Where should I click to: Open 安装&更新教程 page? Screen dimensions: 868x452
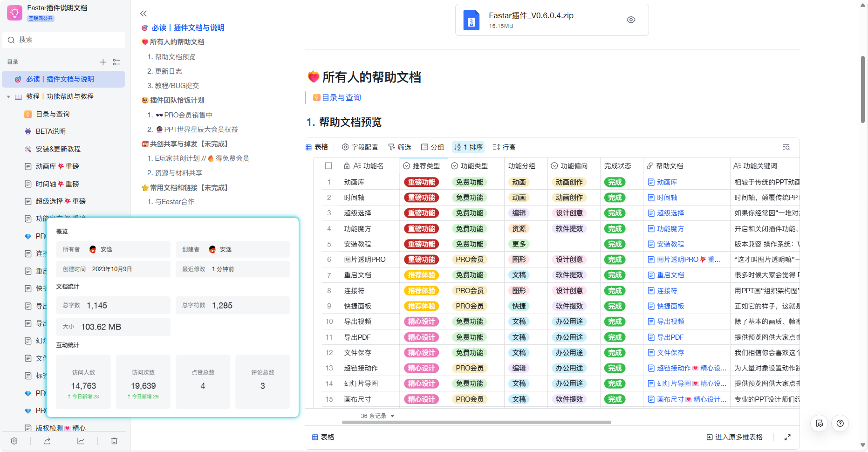click(x=58, y=149)
